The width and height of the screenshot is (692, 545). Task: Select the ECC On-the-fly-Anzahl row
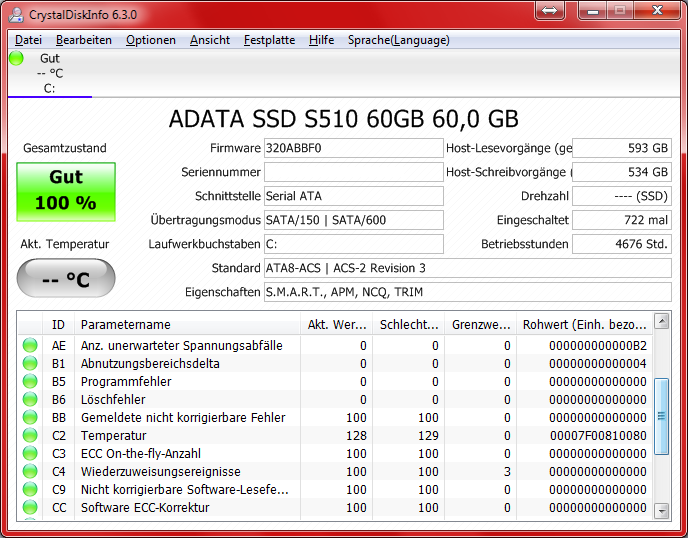pyautogui.click(x=335, y=454)
